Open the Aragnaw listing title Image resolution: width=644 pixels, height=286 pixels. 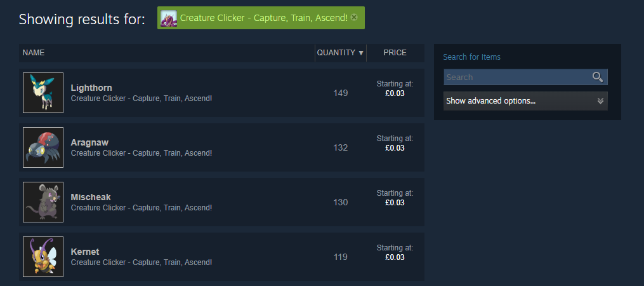[x=89, y=142]
